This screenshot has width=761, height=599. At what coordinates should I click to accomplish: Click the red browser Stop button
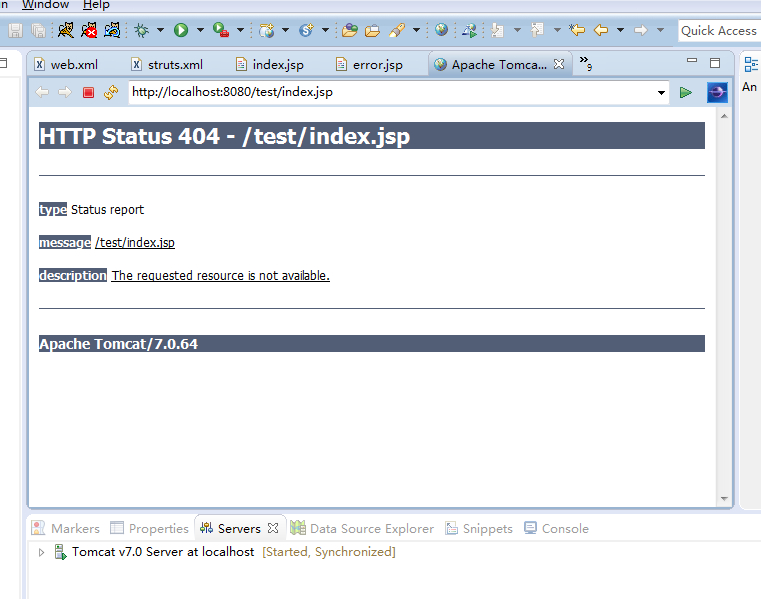[x=88, y=92]
